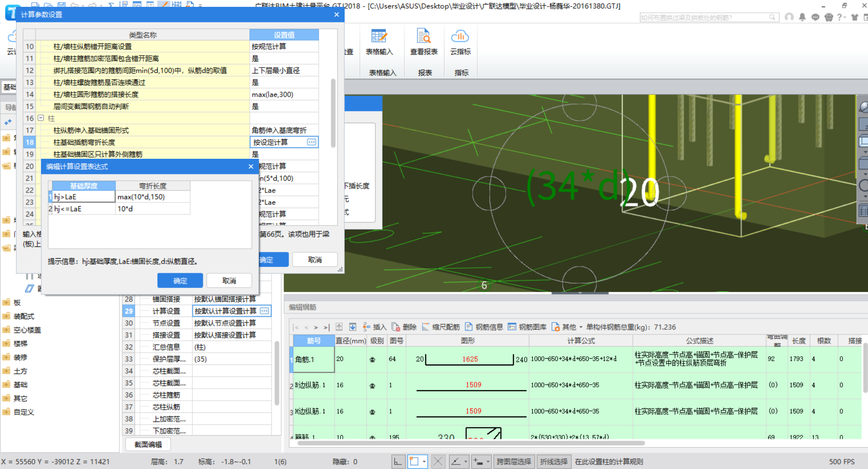Select 土方 in component tree
868x469 pixels.
click(20, 371)
